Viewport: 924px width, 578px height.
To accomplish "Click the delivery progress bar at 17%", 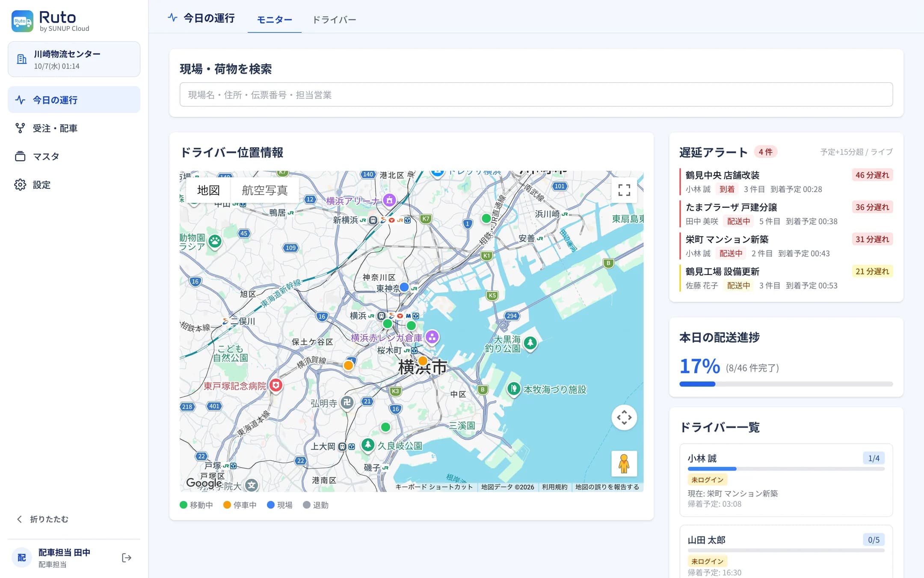I will tap(786, 384).
